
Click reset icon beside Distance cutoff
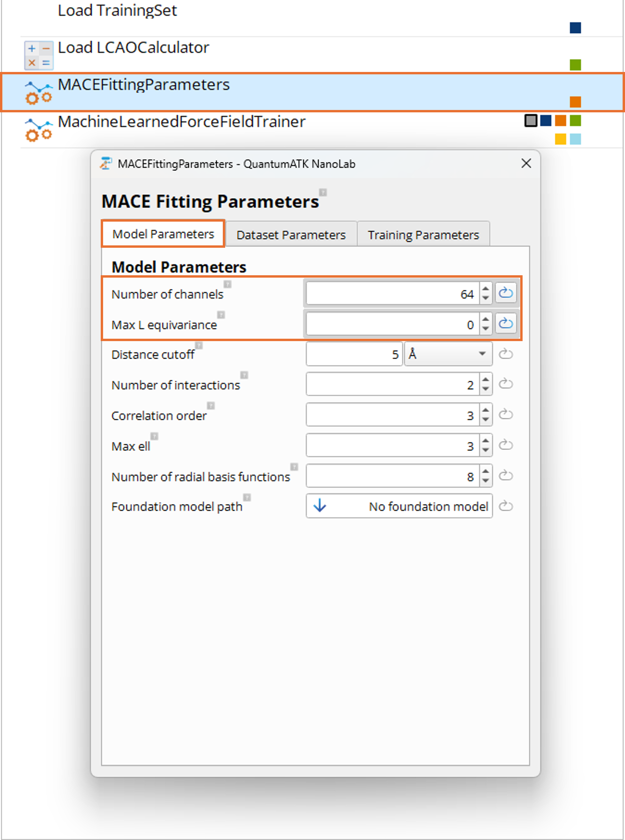[505, 354]
